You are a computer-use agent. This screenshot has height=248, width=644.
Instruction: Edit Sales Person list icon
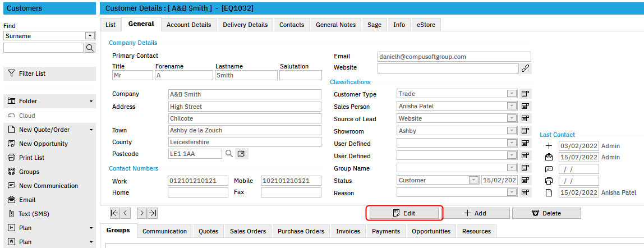525,107
